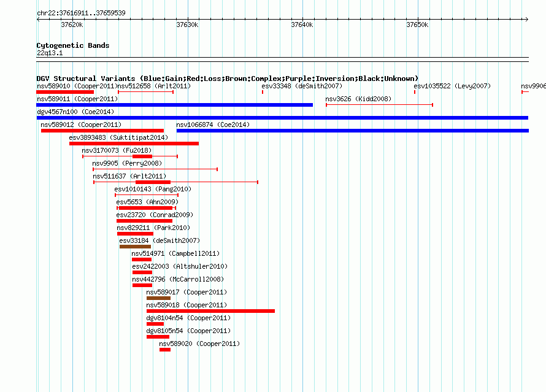Open nsv514971 (Campbell2011) variant label
The image size is (546, 392).
tap(175, 253)
